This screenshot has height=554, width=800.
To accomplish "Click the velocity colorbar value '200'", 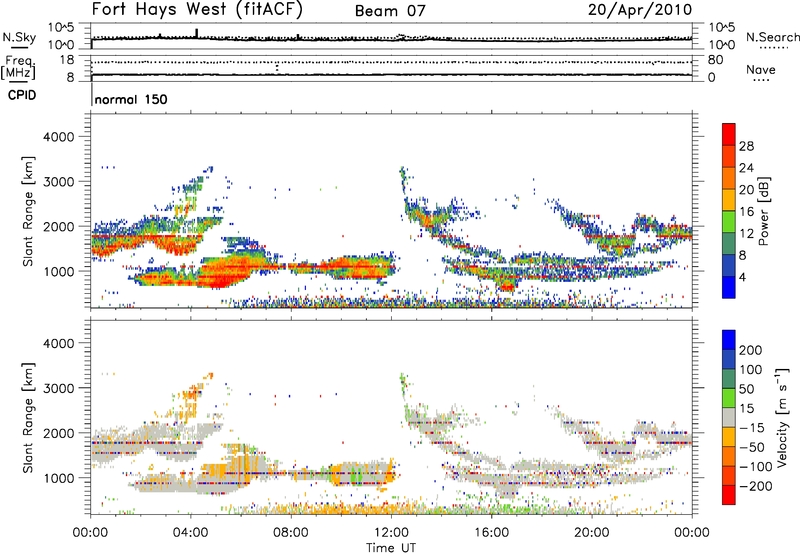I will coord(751,350).
